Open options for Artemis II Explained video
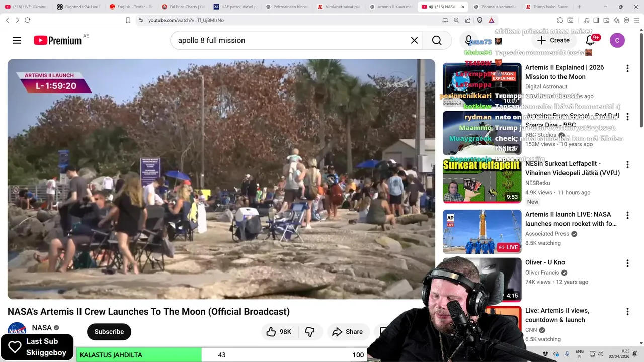This screenshot has width=644, height=362. coord(627,68)
